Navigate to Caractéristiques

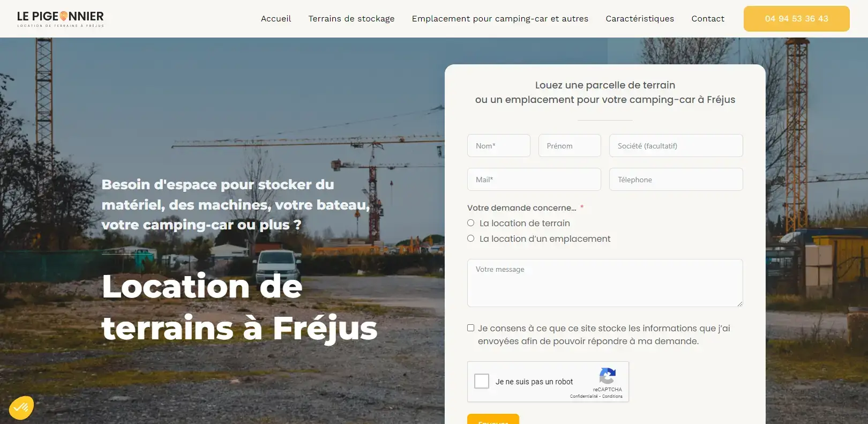click(640, 19)
